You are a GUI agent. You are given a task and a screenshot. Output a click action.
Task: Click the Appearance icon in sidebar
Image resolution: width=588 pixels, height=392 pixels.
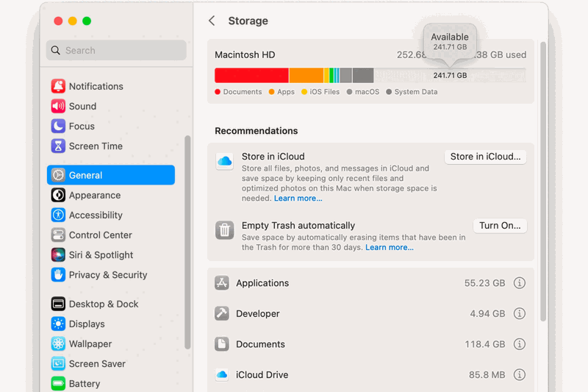coord(58,195)
